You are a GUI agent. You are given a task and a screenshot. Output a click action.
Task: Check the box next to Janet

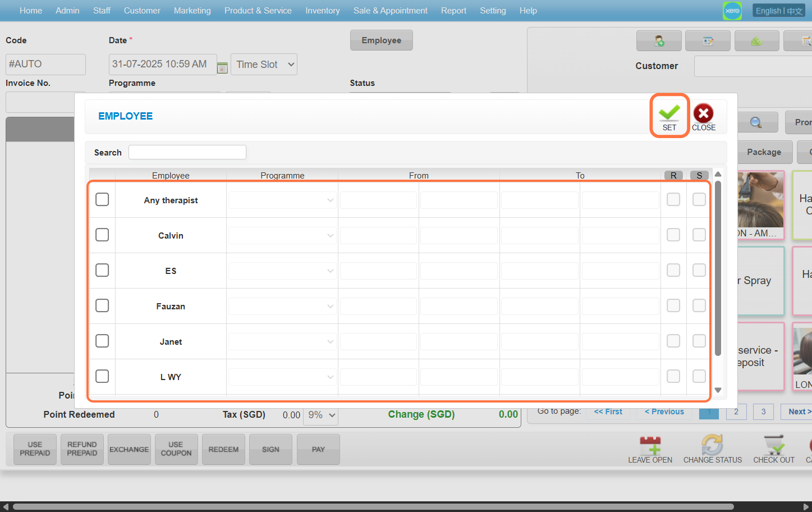click(x=102, y=341)
